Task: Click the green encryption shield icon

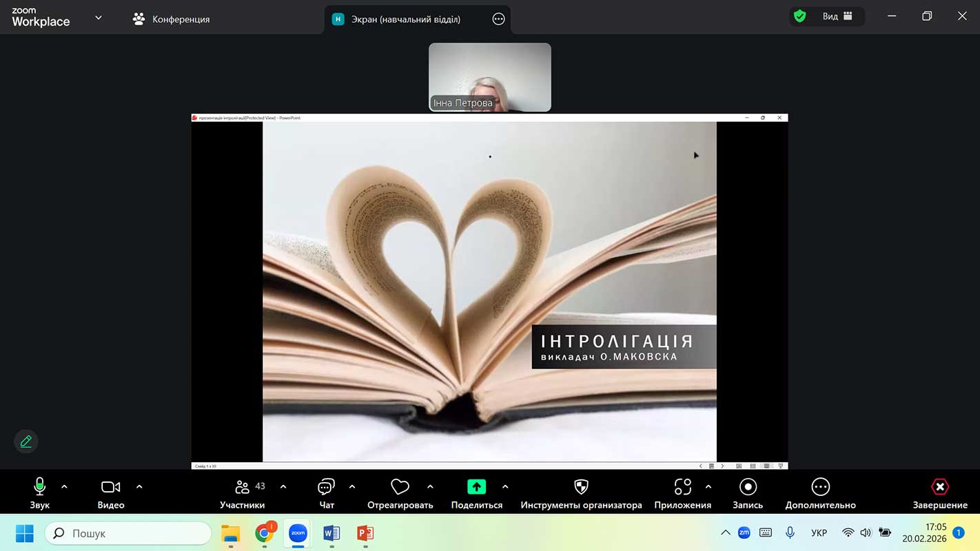Action: point(799,17)
